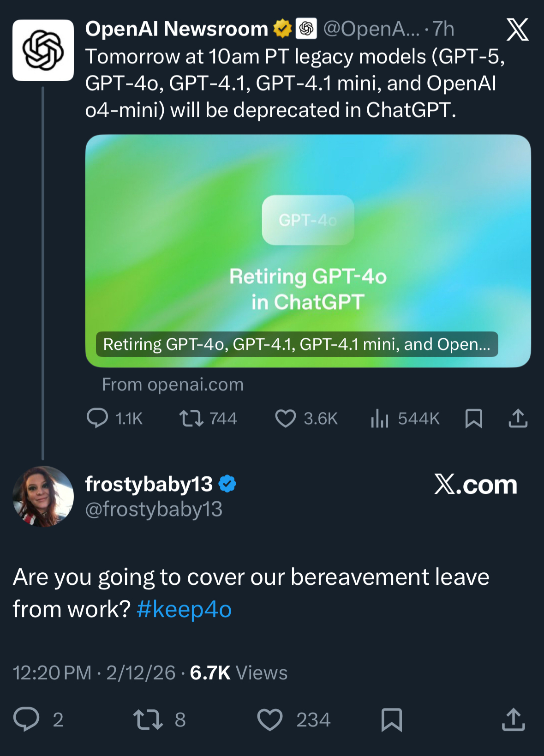Click the X logo in top corner
The image size is (544, 756).
(x=517, y=30)
